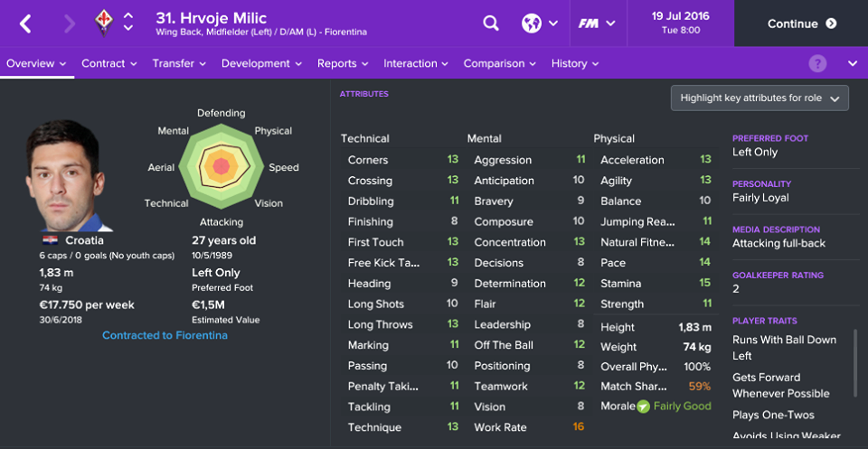Screen dimensions: 868x449
Task: Open the search magnifier icon
Action: point(490,23)
